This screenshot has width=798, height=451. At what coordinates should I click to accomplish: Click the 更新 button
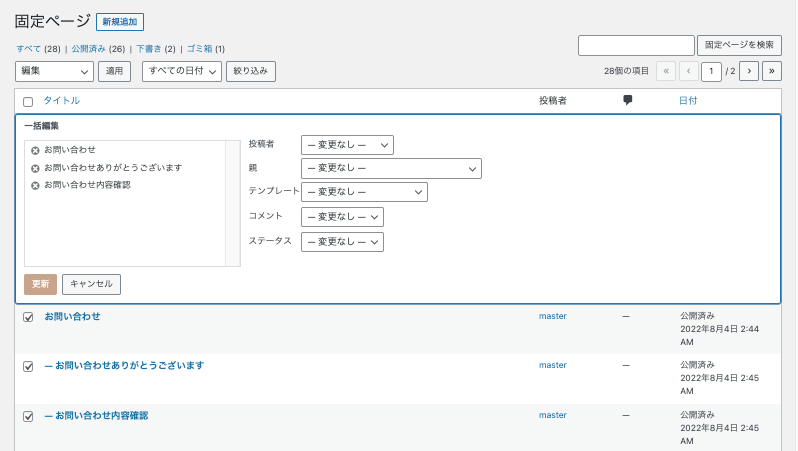[x=40, y=284]
